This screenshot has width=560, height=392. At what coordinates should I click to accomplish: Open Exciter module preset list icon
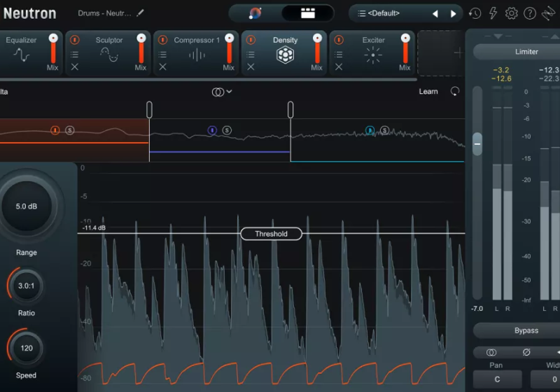[339, 55]
